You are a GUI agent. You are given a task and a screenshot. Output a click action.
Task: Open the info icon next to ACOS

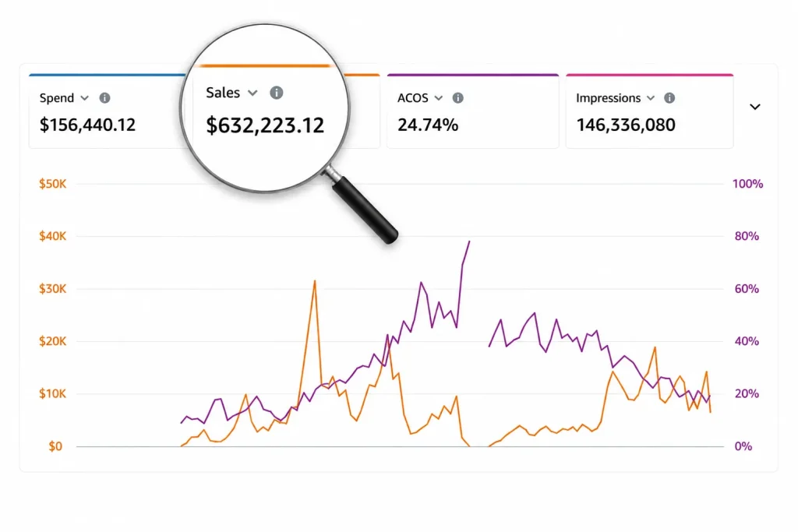pos(458,98)
